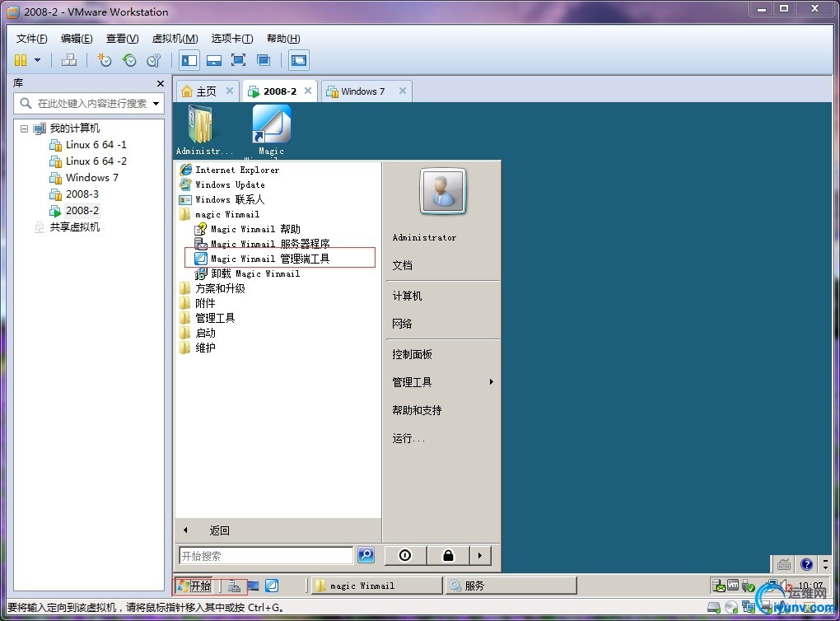Viewport: 840px width, 621px height.
Task: Click the blue help question mark icon
Action: 807,564
